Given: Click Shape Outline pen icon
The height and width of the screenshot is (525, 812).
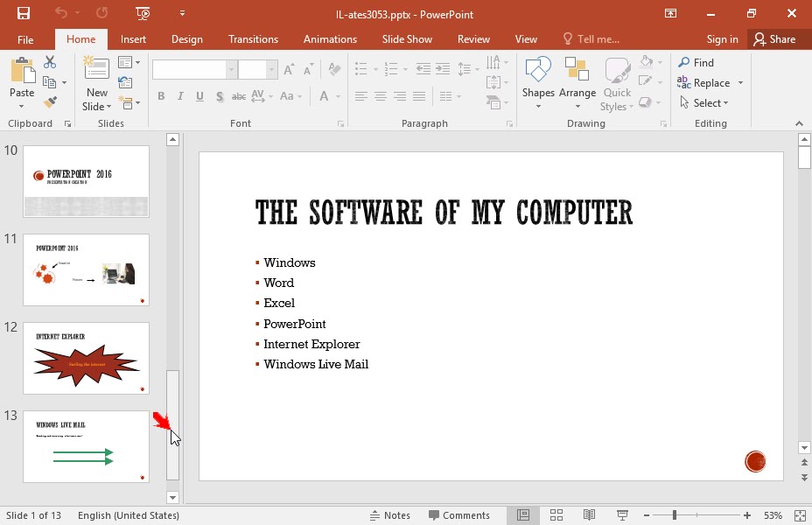Looking at the screenshot, I should [x=645, y=81].
